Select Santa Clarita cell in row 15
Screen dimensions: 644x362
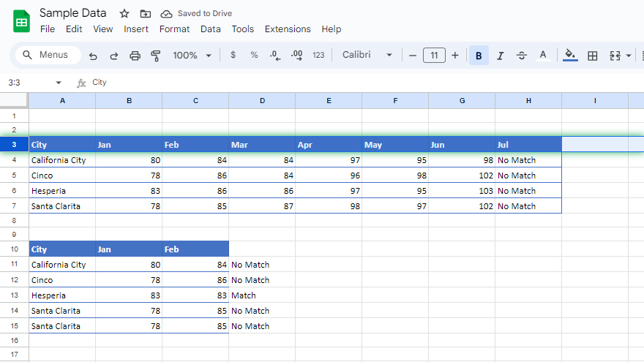(62, 326)
